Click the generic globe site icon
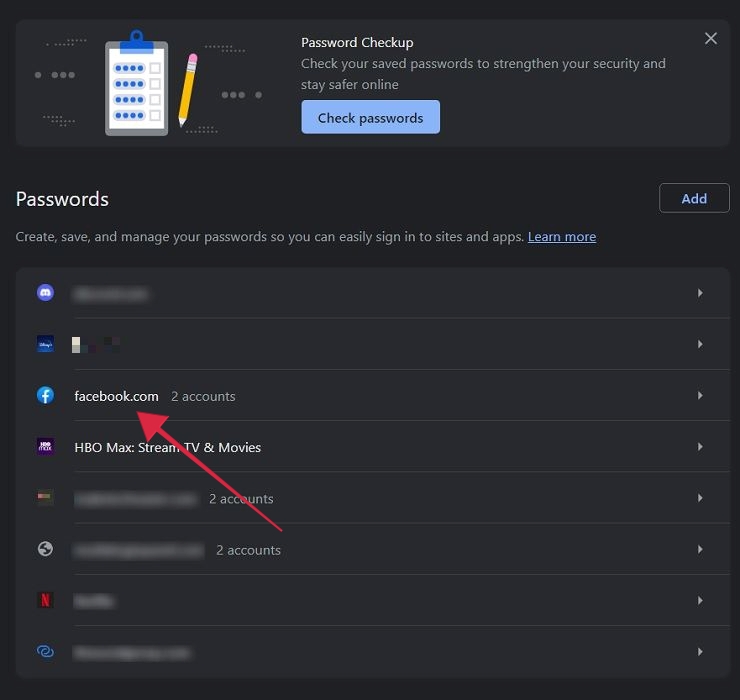The height and width of the screenshot is (700, 740). tap(45, 549)
